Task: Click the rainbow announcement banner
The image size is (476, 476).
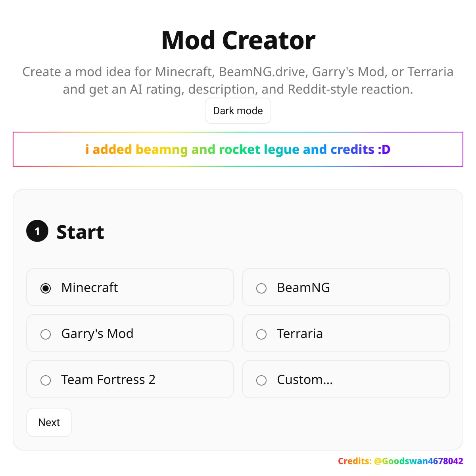Action: [x=238, y=149]
